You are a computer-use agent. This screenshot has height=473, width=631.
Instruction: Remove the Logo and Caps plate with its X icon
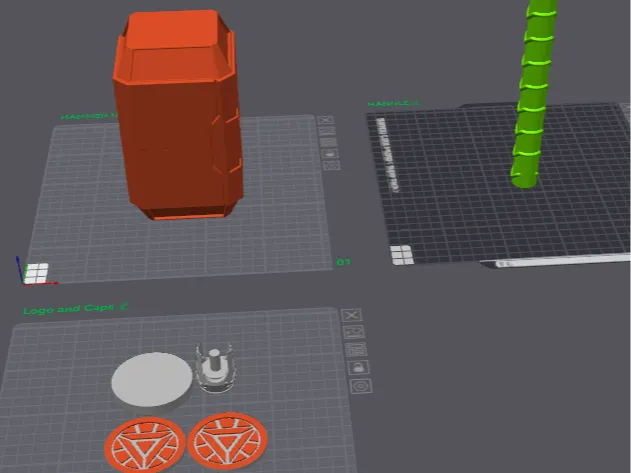point(351,315)
